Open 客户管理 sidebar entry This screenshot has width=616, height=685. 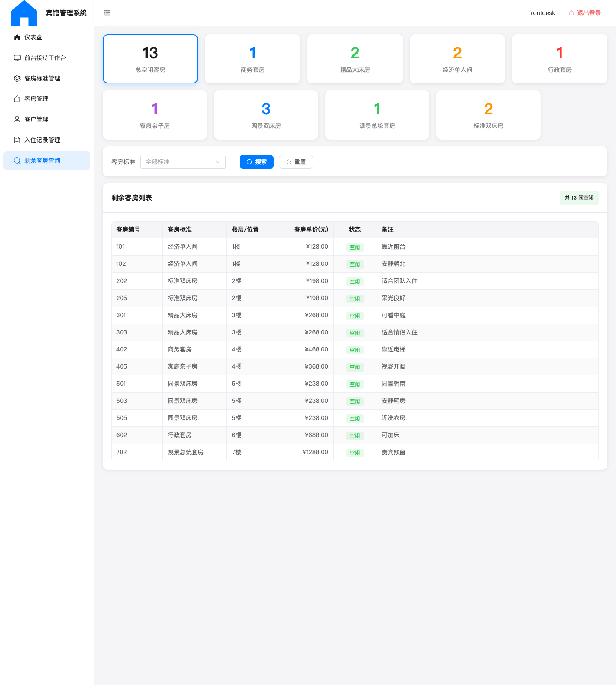click(x=47, y=119)
